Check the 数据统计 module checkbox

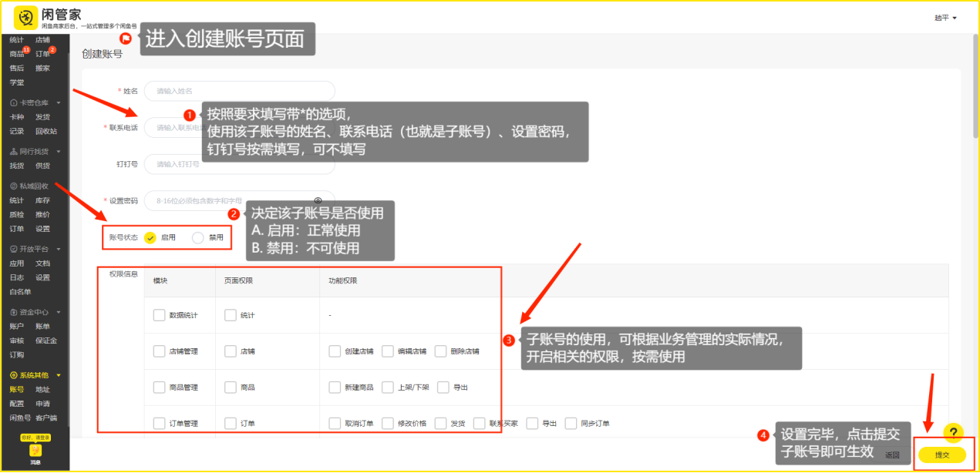pyautogui.click(x=159, y=315)
